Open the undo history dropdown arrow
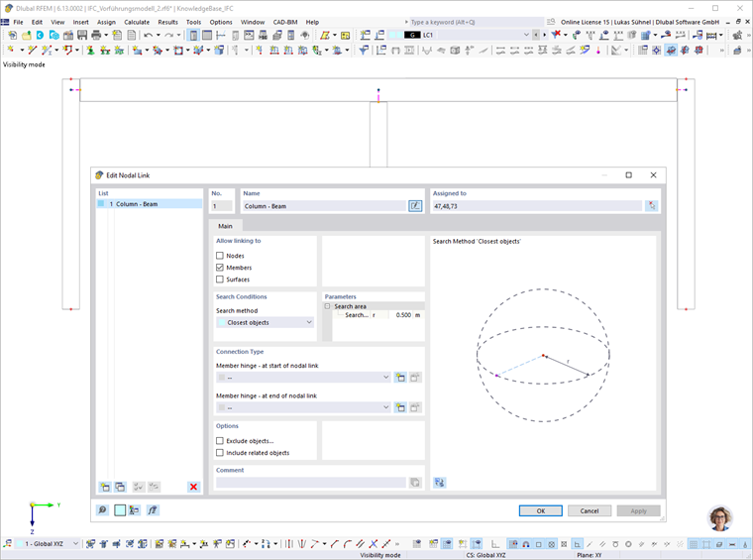Viewport: 753px width, 560px height. pos(158,35)
